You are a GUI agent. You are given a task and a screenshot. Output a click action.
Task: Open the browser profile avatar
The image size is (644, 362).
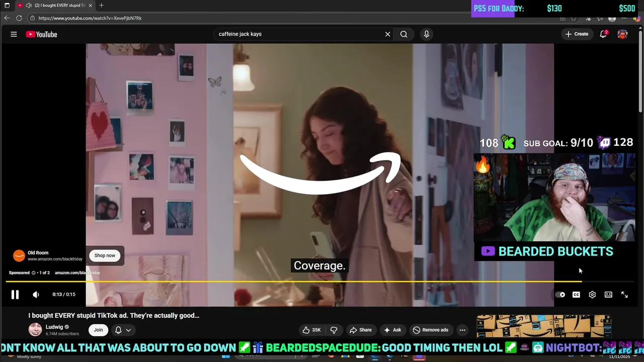(612, 19)
